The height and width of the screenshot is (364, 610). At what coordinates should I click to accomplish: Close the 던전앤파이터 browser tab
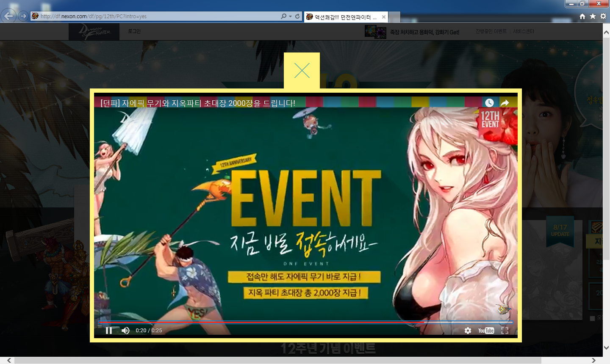coord(383,17)
